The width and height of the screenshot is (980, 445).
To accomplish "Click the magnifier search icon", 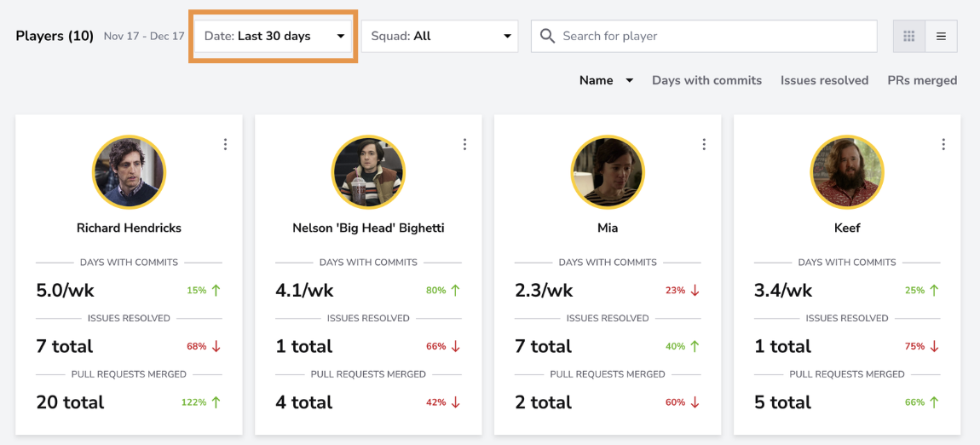I will (547, 37).
